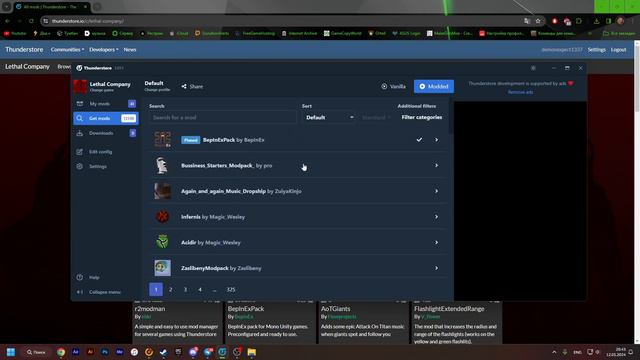
Task: Open Steam from the taskbar
Action: (x=164, y=352)
